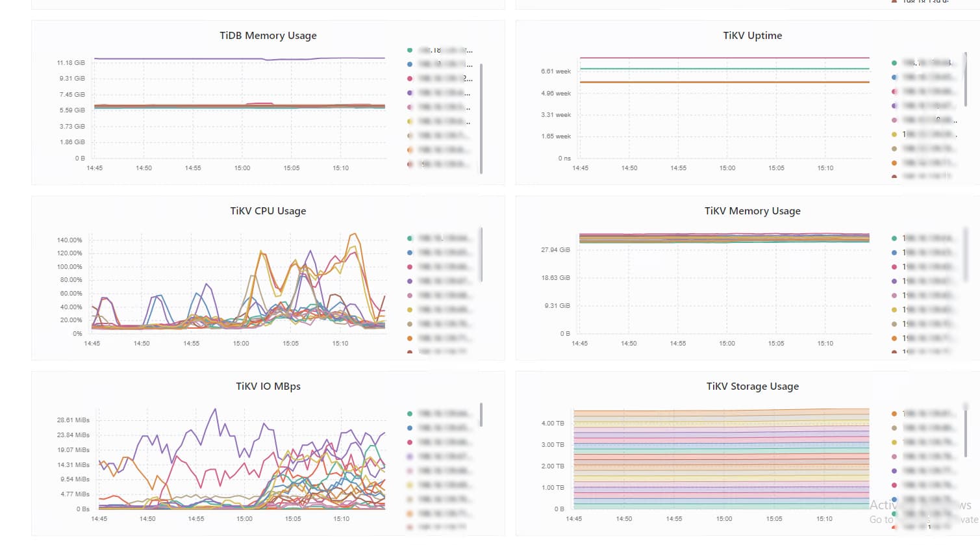980x545 pixels.
Task: Click the TiDB Memory Usage legend scrollbar
Action: (481, 118)
